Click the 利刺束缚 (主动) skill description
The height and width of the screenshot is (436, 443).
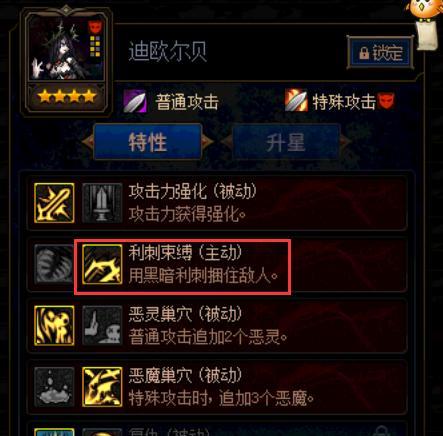coord(203,276)
